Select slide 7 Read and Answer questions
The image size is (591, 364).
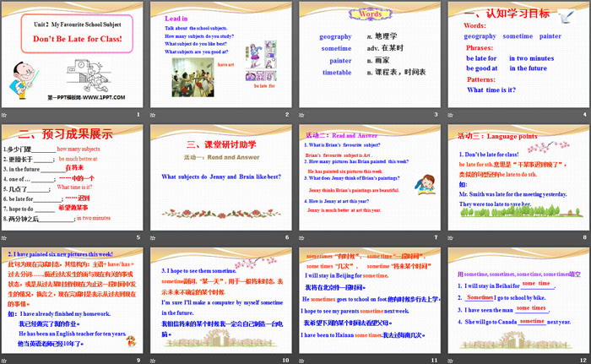click(370, 177)
